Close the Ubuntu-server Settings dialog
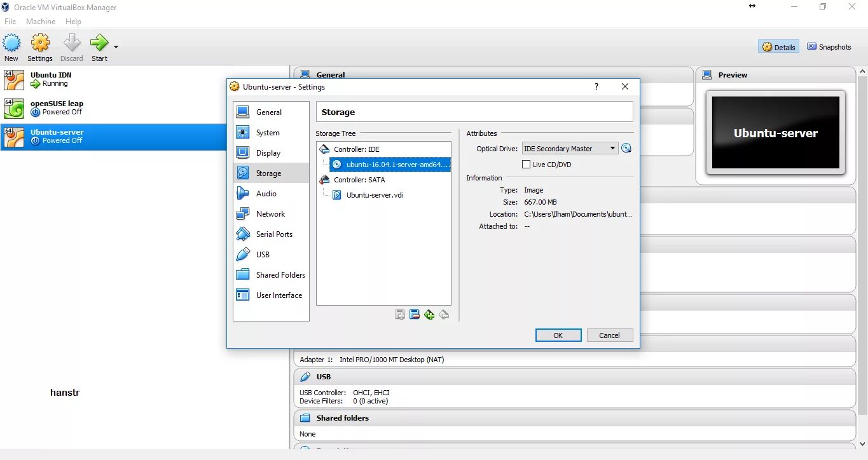Image resolution: width=868 pixels, height=460 pixels. tap(625, 86)
